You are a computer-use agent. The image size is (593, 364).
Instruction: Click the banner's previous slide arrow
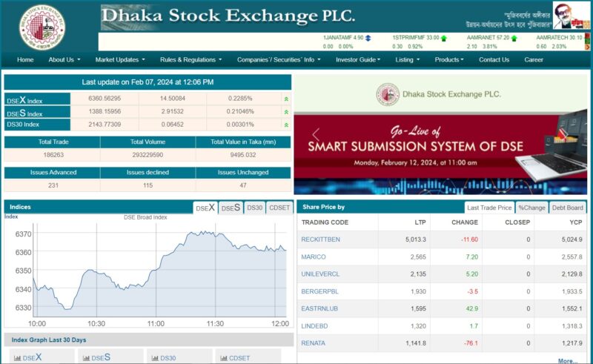[315, 135]
